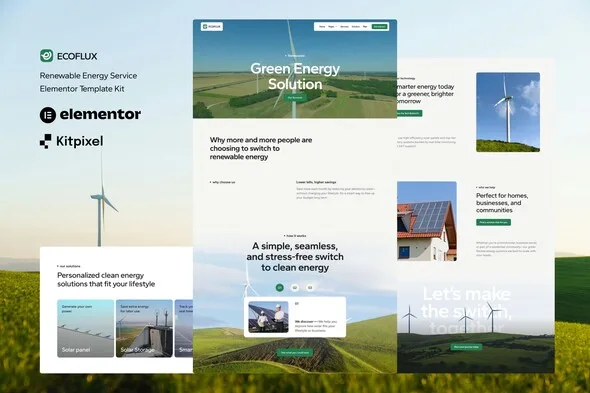The width and height of the screenshot is (590, 393).
Task: Click the elementor wordmark text
Action: 100,114
